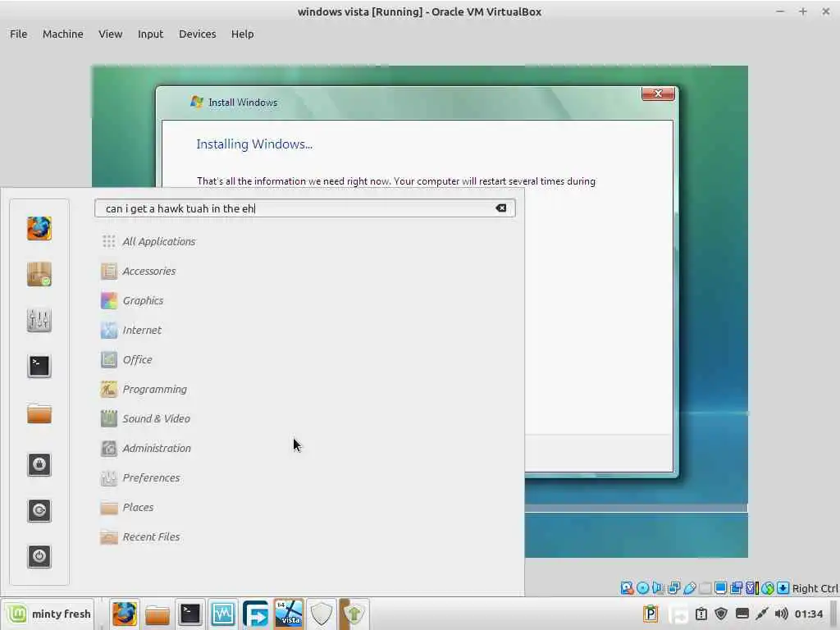Open System Monitor from the taskbar
Image resolution: width=840 pixels, height=630 pixels.
point(223,614)
